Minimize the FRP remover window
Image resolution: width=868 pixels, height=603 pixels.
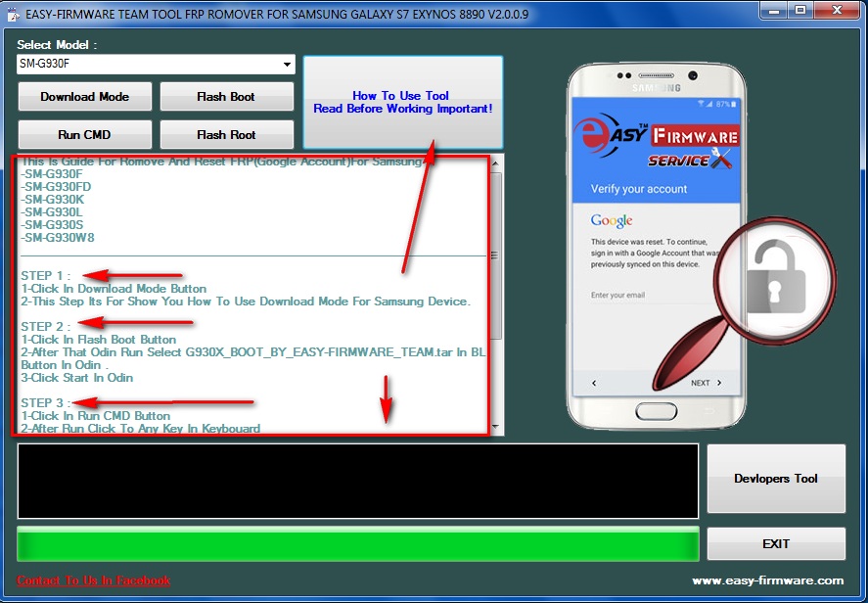click(x=775, y=11)
